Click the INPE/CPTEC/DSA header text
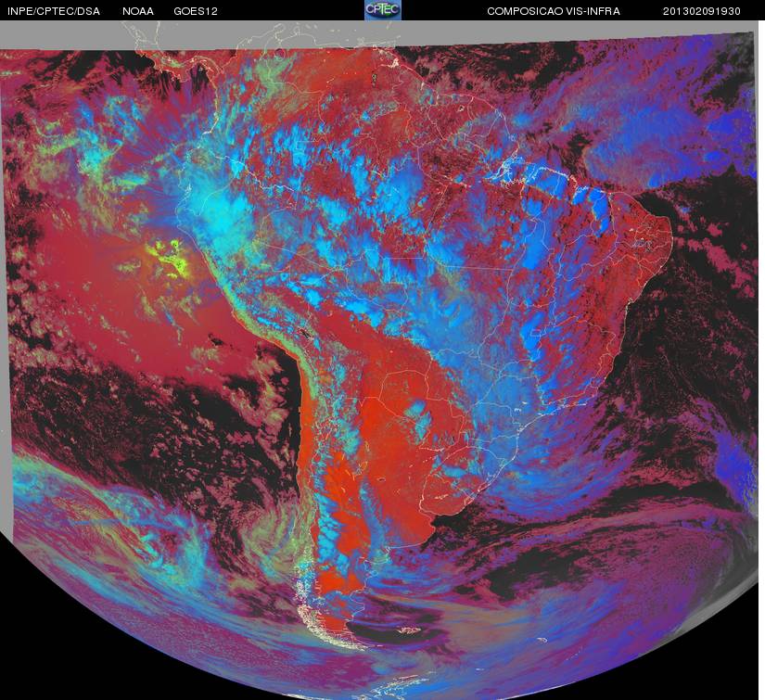765x700 pixels. click(54, 11)
